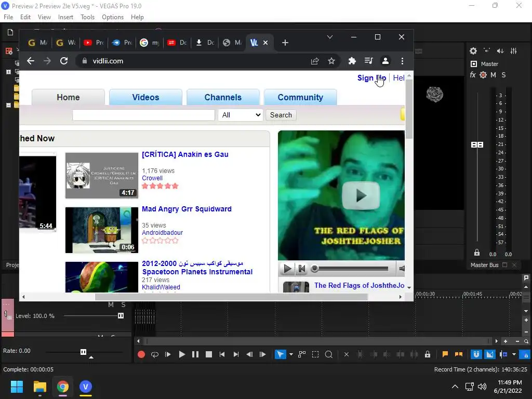532x399 pixels.
Task: Pause playback in VEGAS transport
Action: 195,354
